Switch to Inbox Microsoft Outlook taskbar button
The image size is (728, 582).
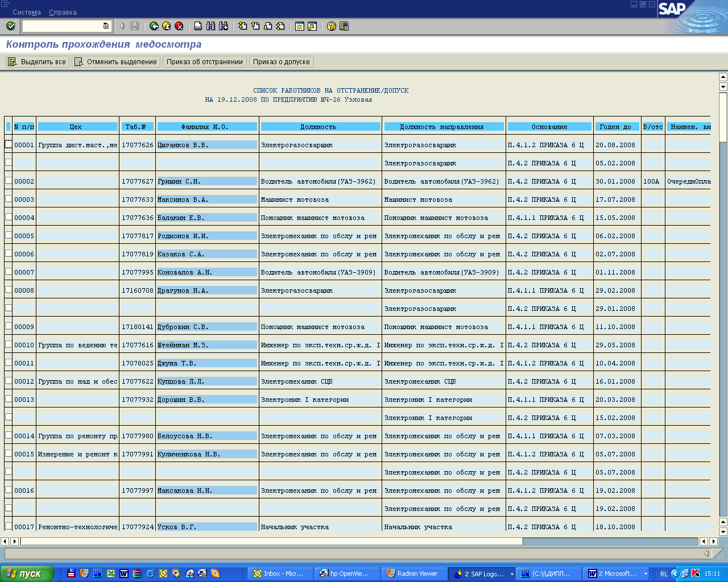[x=280, y=574]
